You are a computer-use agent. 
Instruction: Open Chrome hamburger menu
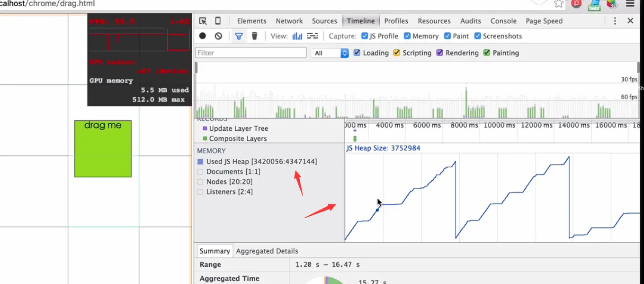click(x=630, y=3)
